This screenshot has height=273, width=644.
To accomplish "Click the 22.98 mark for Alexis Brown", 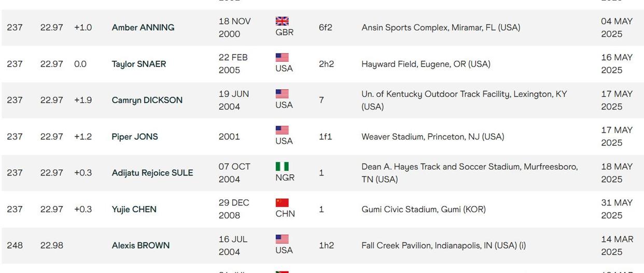I will pyautogui.click(x=52, y=245).
